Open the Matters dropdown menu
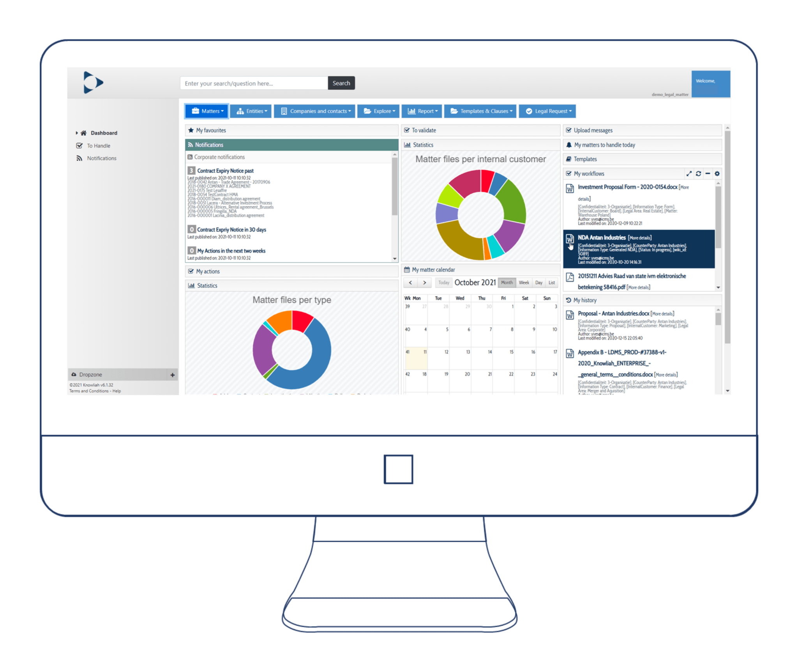This screenshot has height=672, width=798. pos(207,111)
